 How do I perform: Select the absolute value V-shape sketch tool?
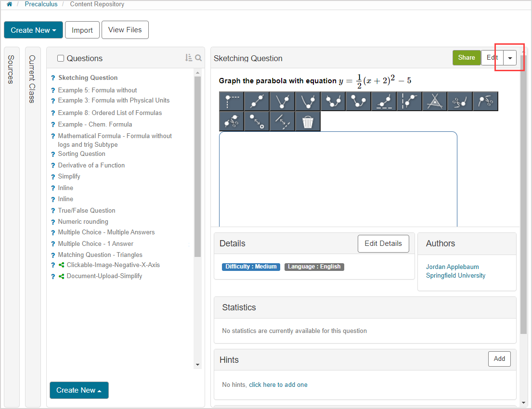pos(282,101)
